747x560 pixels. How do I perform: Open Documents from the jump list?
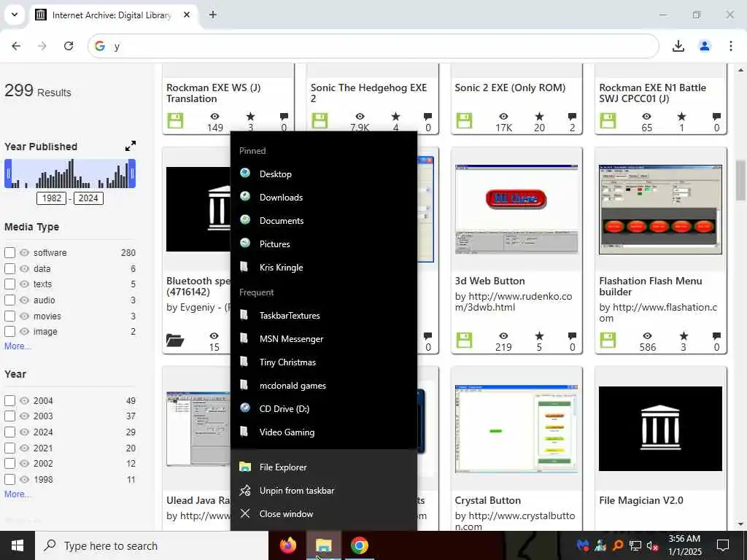323,220
